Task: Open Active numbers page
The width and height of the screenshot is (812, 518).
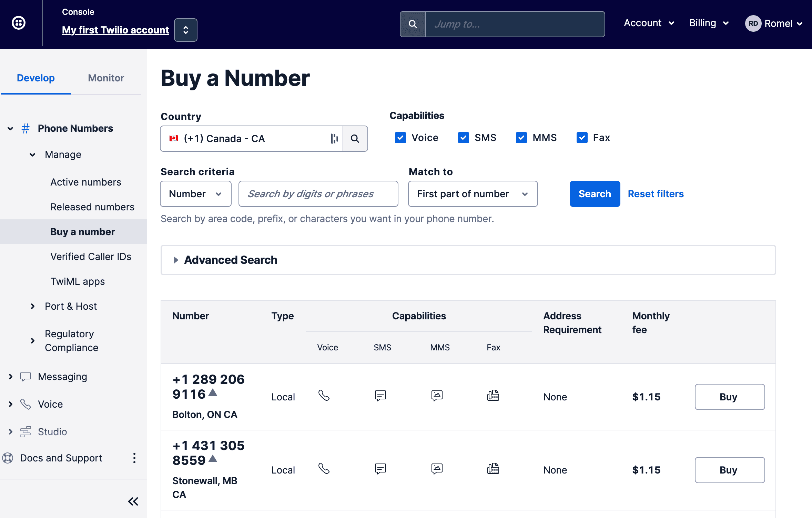Action: (x=86, y=182)
